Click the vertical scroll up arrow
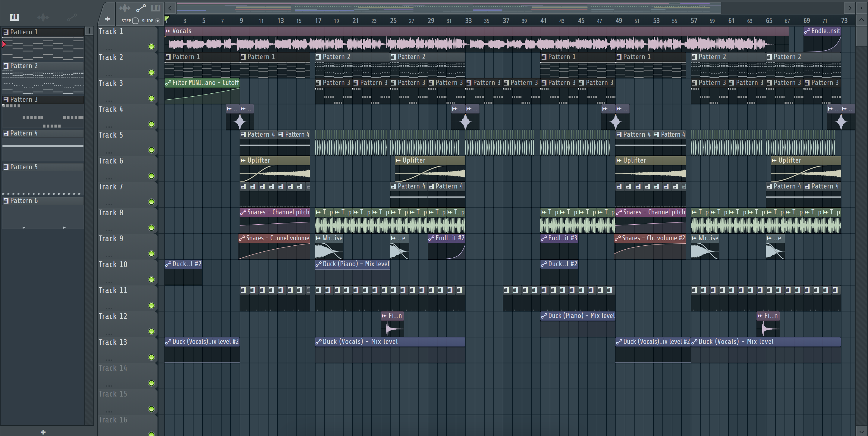 point(862,20)
